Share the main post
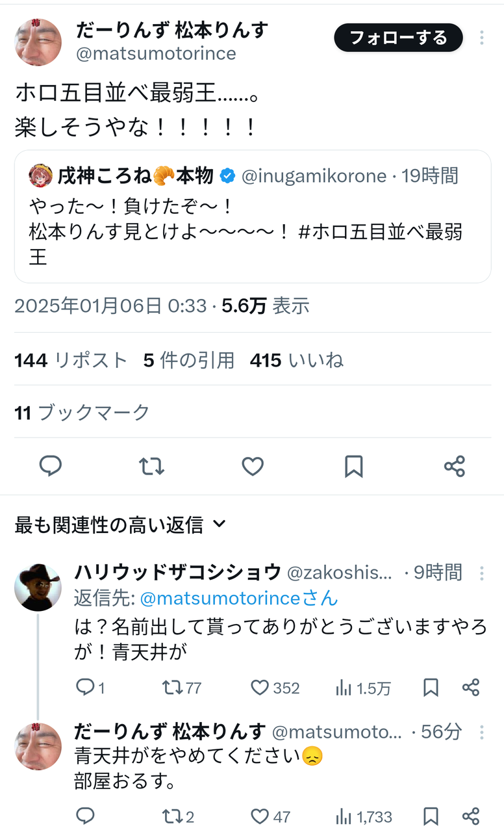 [455, 466]
